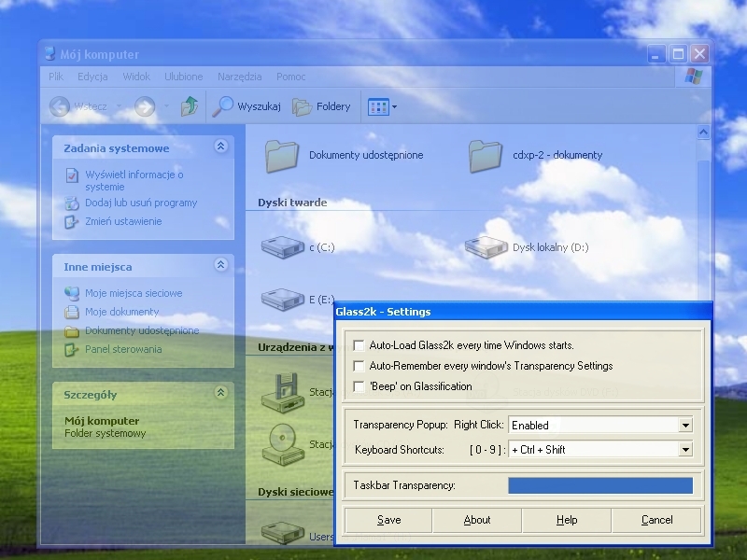
Task: Adjust the Taskbar Transparency bar
Action: [600, 485]
